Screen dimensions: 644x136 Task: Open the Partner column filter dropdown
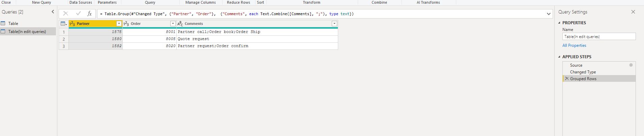[119, 24]
